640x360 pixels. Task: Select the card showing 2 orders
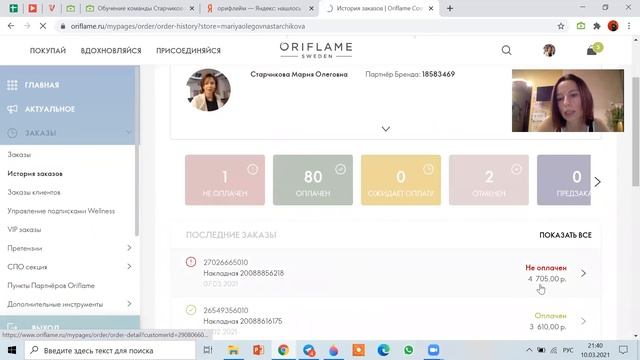coord(489,180)
